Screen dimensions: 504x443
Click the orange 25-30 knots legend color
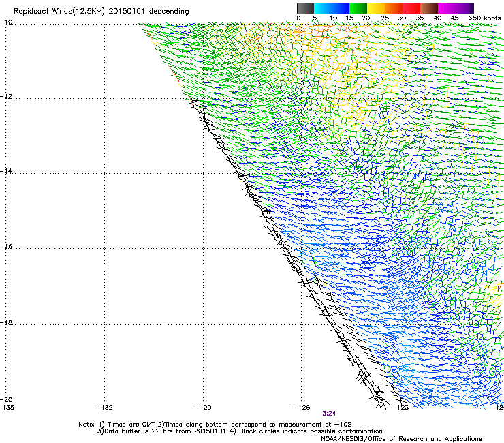point(394,8)
